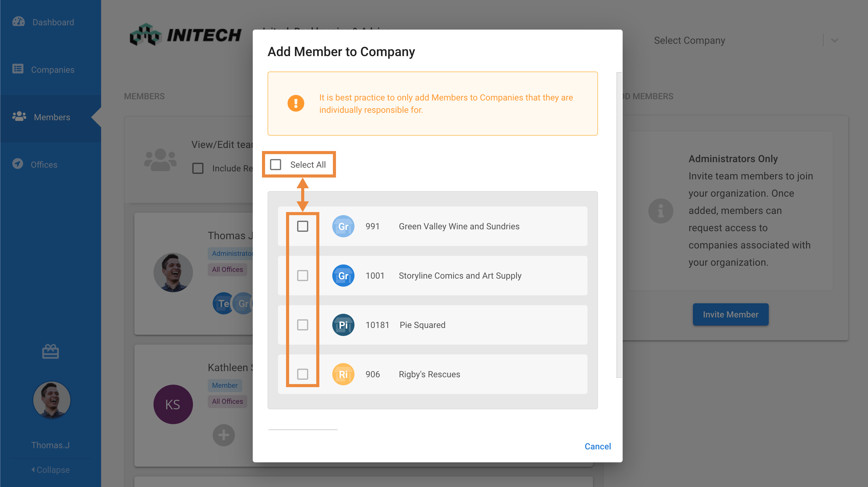
Task: Click the Pie Squared company avatar icon
Action: pos(343,325)
